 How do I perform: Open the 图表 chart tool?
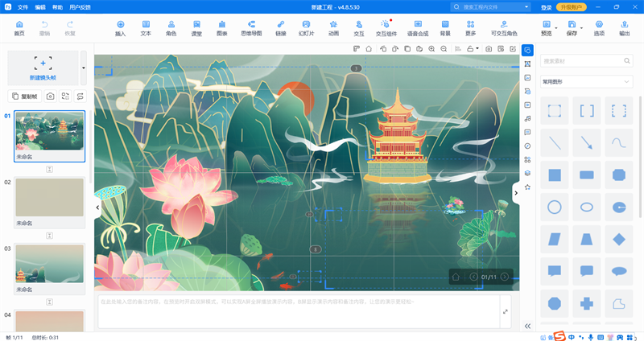(x=222, y=28)
